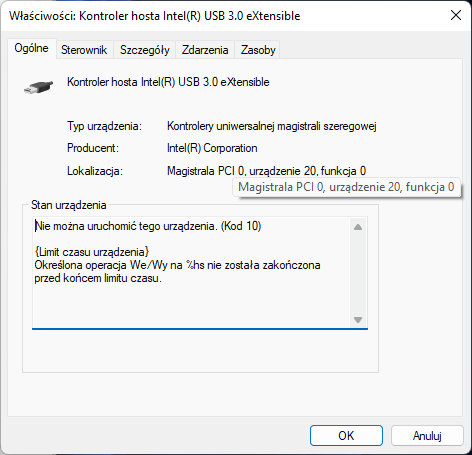Screen dimensions: 472x455
Task: Click the Intel(R) Corporation producer value
Action: [x=212, y=148]
